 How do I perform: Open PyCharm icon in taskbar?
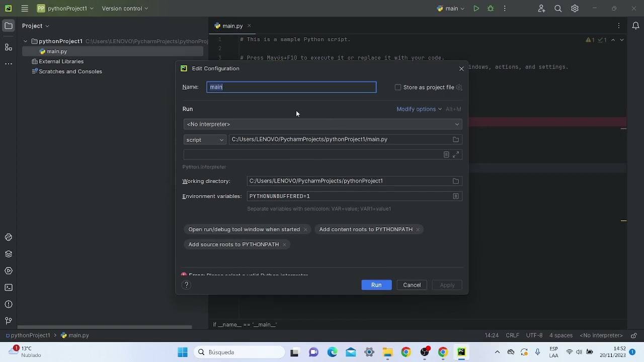[461, 352]
